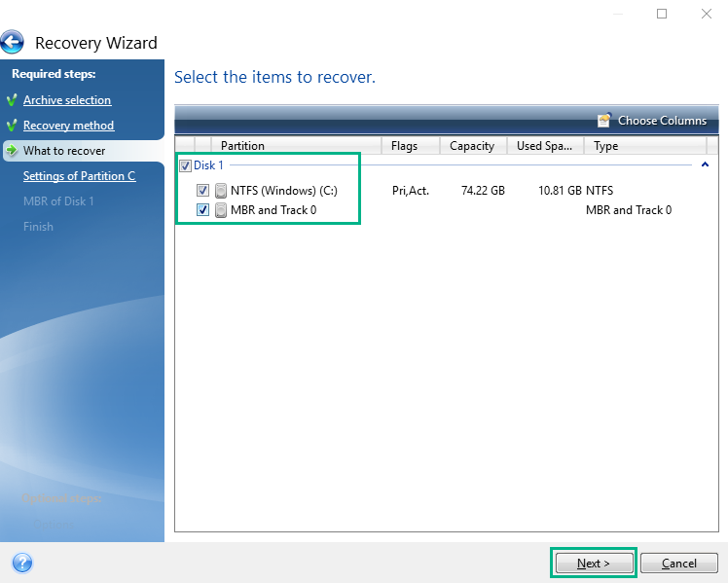
Task: Select the NTFS (Windows) (C:) row label
Action: [283, 191]
